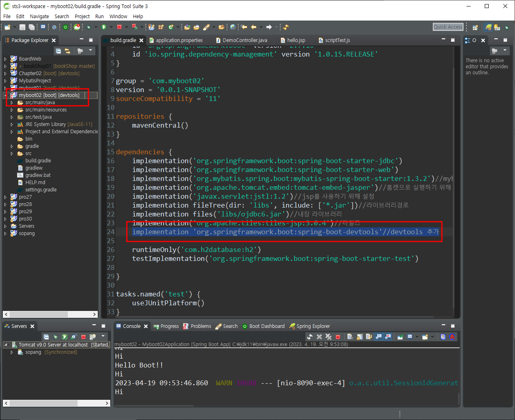Image resolution: width=515 pixels, height=420 pixels.
Task: Click Start server icon in Servers view
Action: tap(65, 336)
